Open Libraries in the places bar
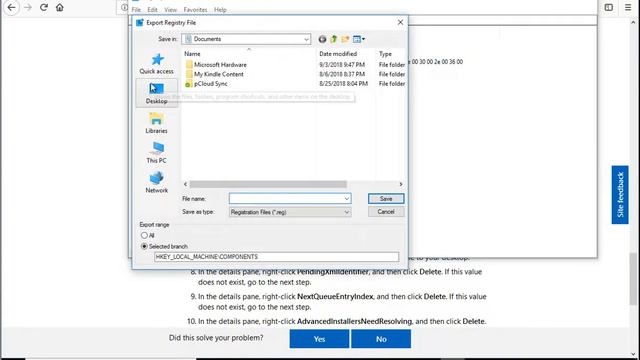 tap(157, 123)
